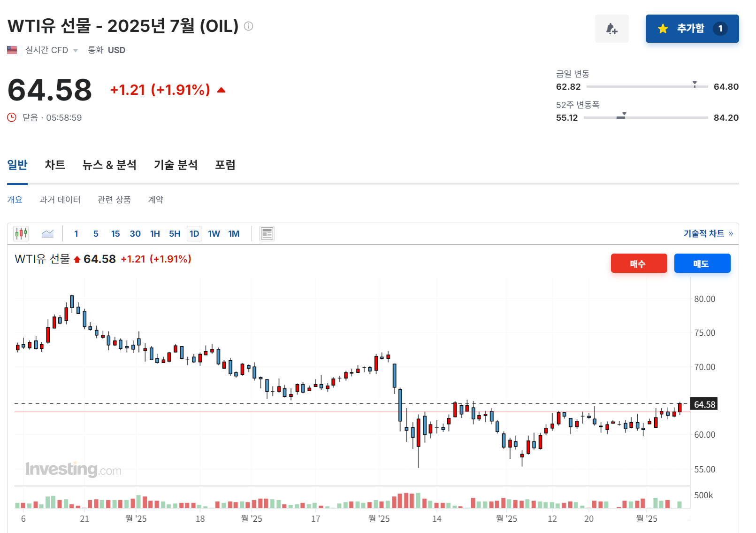Switch to the 기술 분석 tab
This screenshot has height=533, width=756.
click(x=175, y=165)
